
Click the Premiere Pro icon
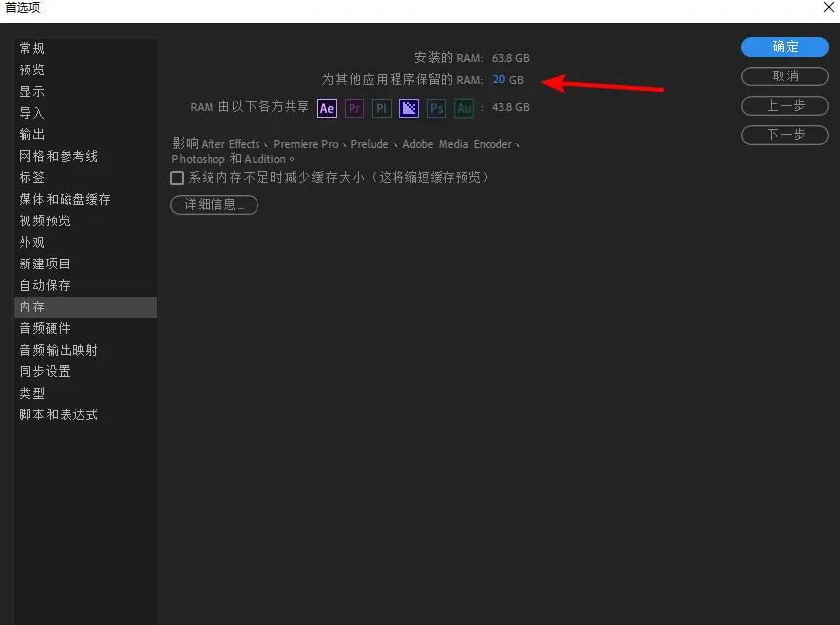click(x=354, y=108)
